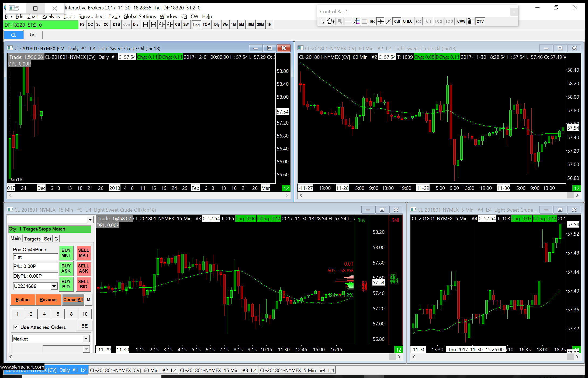Viewport: 588px width, 378px height.
Task: Click the BUY MKT button
Action: (66, 253)
